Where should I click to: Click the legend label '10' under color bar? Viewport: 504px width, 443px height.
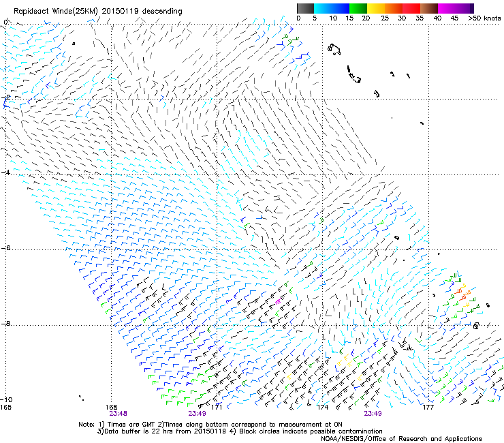tap(333, 18)
